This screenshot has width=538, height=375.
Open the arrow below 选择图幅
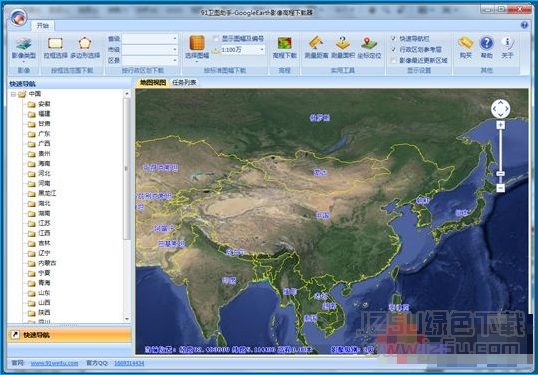click(x=197, y=62)
